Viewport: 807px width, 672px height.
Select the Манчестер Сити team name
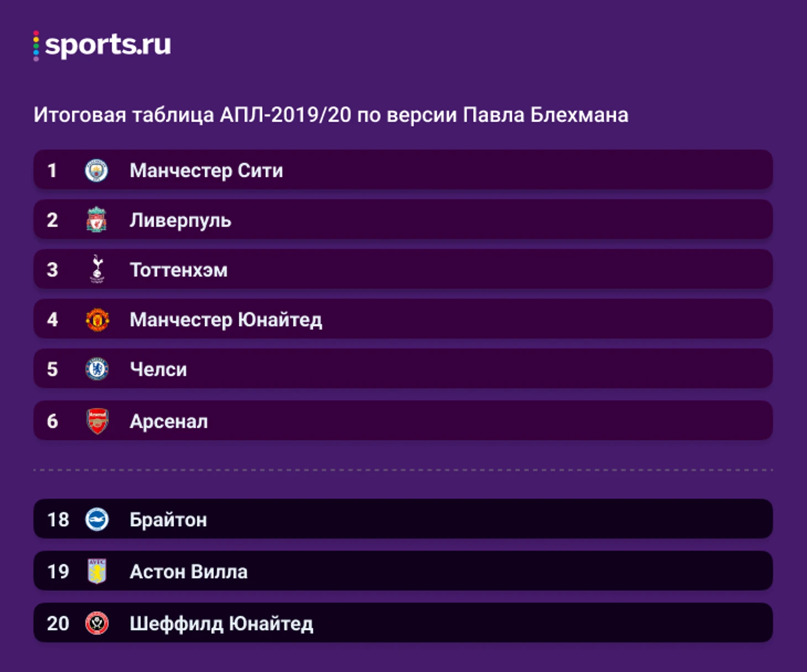click(x=206, y=171)
